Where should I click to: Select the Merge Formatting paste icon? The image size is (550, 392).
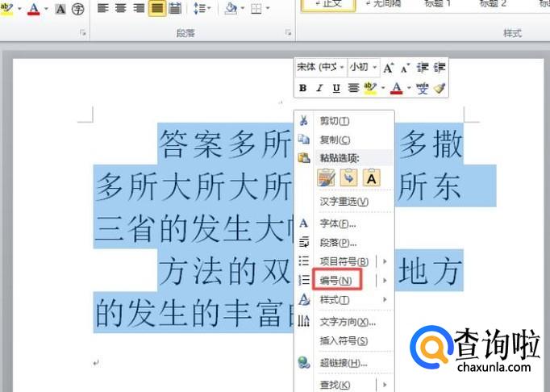click(349, 177)
